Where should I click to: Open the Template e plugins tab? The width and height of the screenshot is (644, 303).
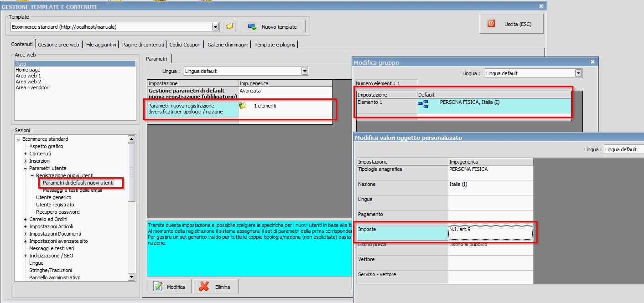(275, 45)
